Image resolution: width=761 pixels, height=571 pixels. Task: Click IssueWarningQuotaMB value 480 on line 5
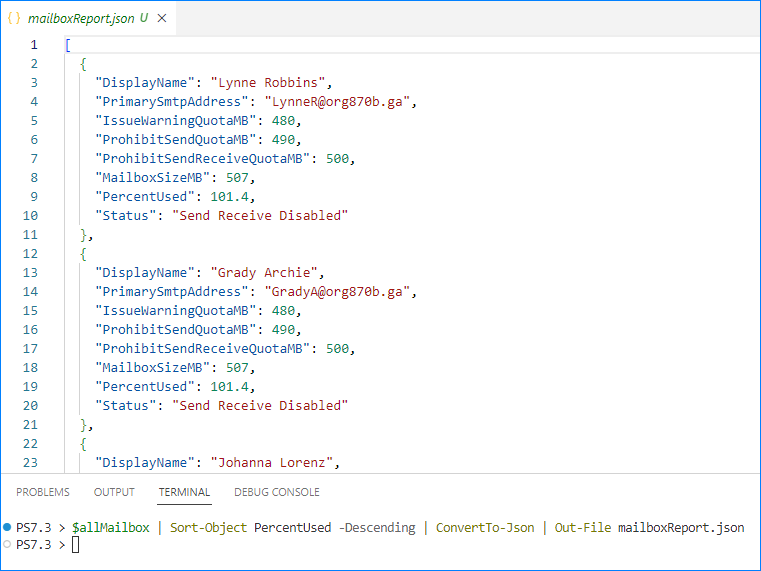tap(283, 121)
